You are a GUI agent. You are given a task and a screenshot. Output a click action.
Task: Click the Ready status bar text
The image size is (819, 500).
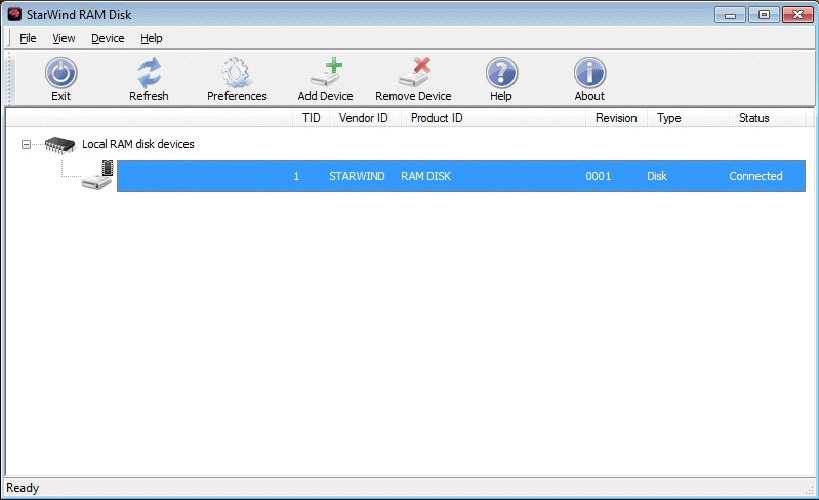(22, 487)
